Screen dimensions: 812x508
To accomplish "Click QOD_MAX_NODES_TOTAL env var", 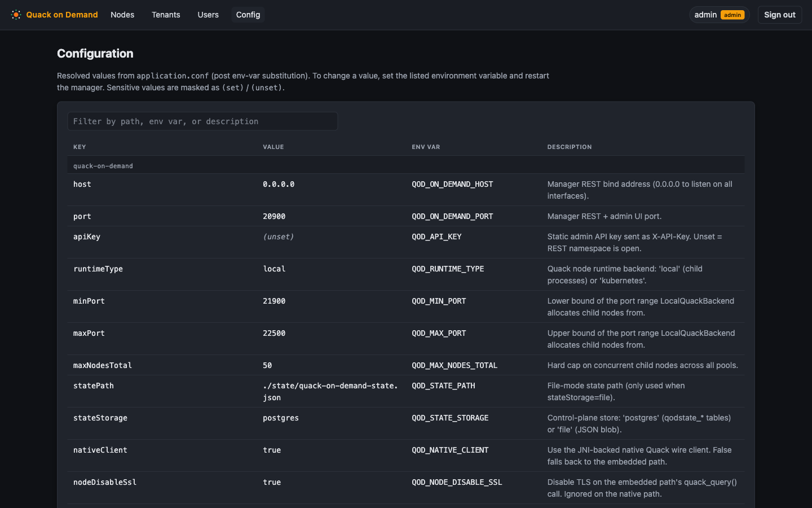I will pyautogui.click(x=454, y=365).
